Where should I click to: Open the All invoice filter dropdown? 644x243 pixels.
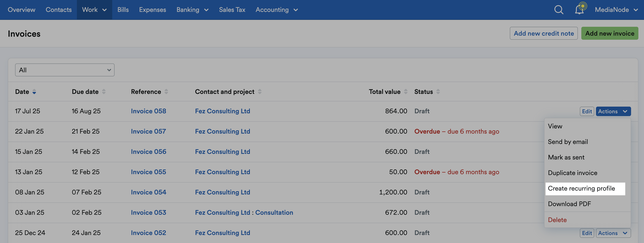pyautogui.click(x=65, y=70)
